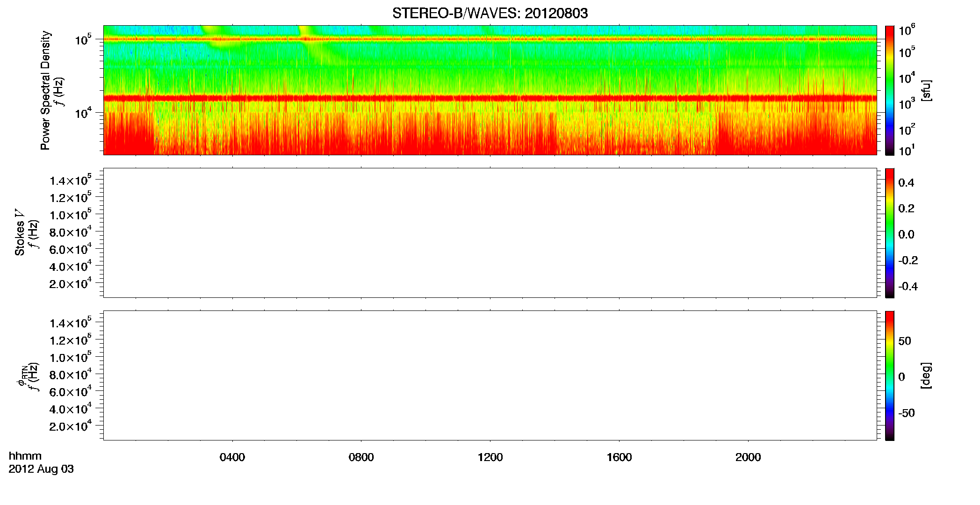Click the power spectral density spectrogram panel
980x505 pixels.
pyautogui.click(x=490, y=90)
